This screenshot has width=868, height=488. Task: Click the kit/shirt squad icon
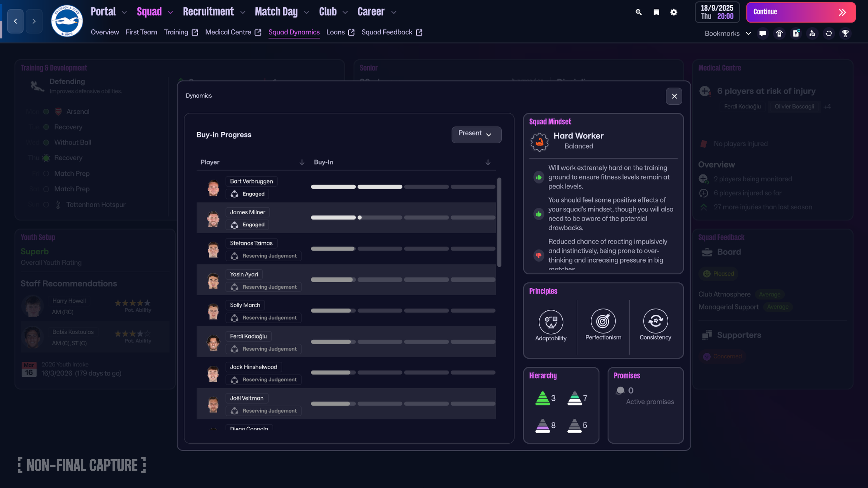779,33
